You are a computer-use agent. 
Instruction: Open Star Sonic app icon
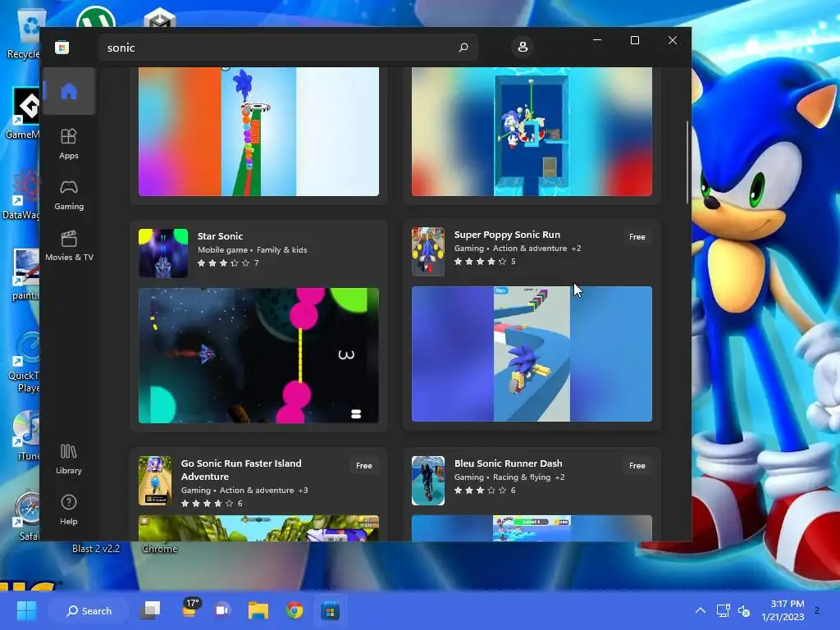(163, 253)
